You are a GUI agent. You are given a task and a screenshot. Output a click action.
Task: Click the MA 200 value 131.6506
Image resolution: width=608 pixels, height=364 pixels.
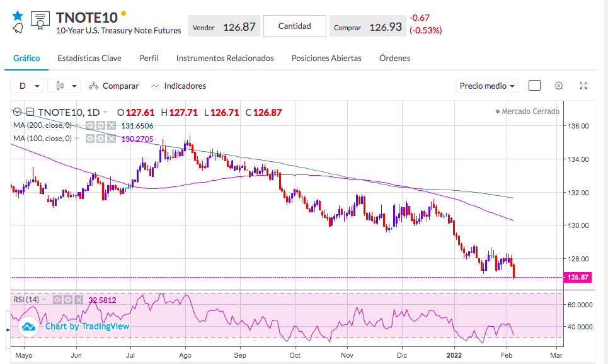[x=137, y=125]
